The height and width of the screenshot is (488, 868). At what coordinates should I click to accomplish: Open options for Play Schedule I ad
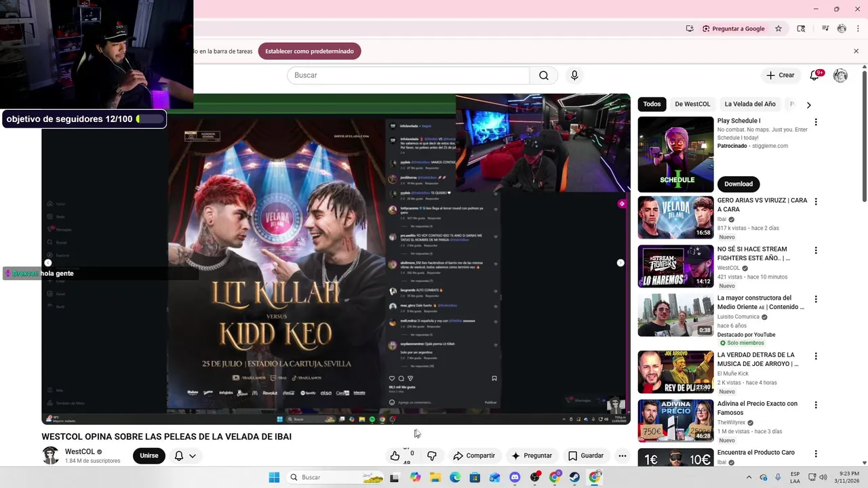[816, 122]
